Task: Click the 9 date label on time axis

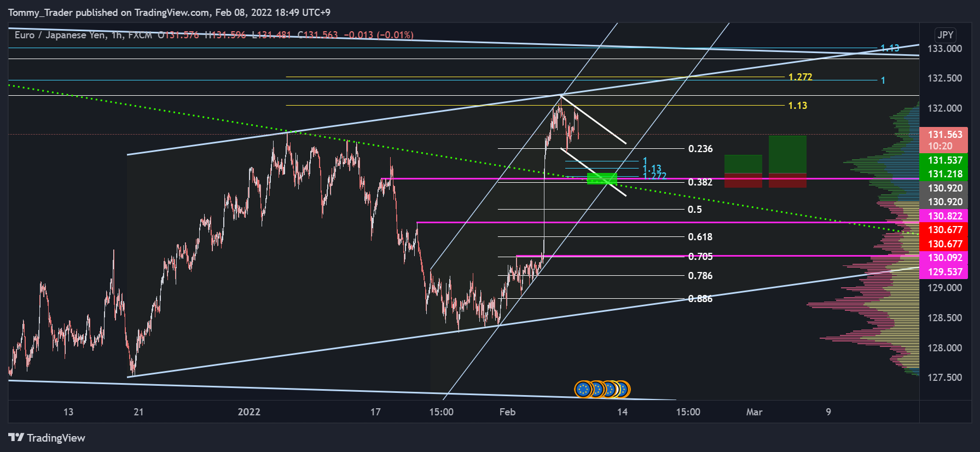Action: (828, 412)
